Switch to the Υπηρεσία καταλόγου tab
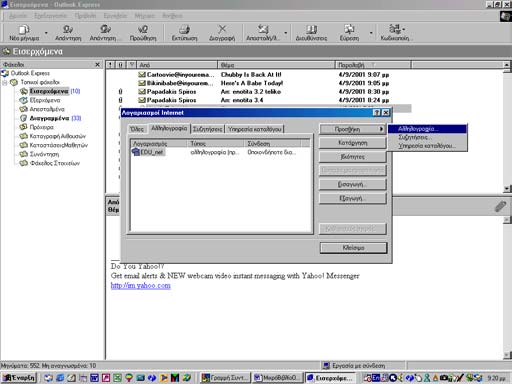512x384 pixels. coord(255,129)
